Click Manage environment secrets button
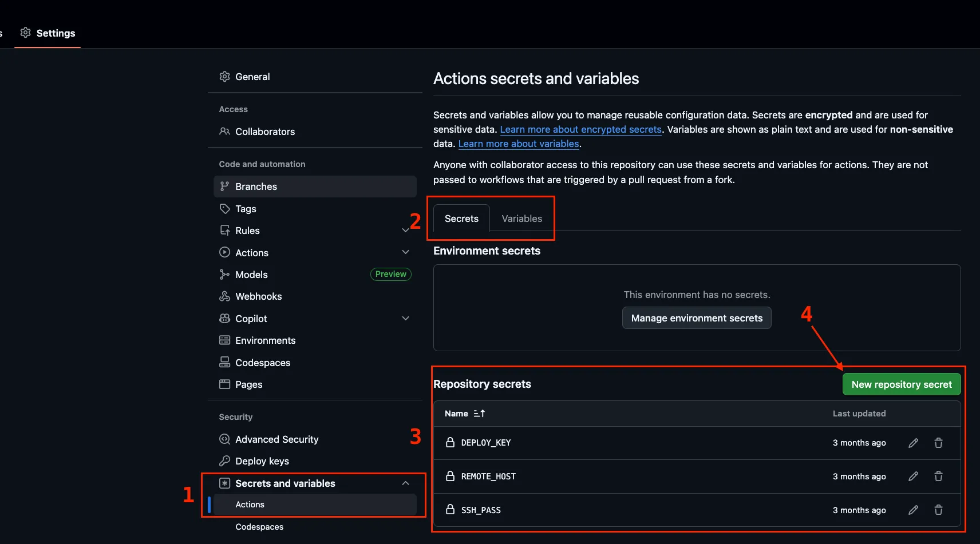This screenshot has height=544, width=980. (x=696, y=318)
